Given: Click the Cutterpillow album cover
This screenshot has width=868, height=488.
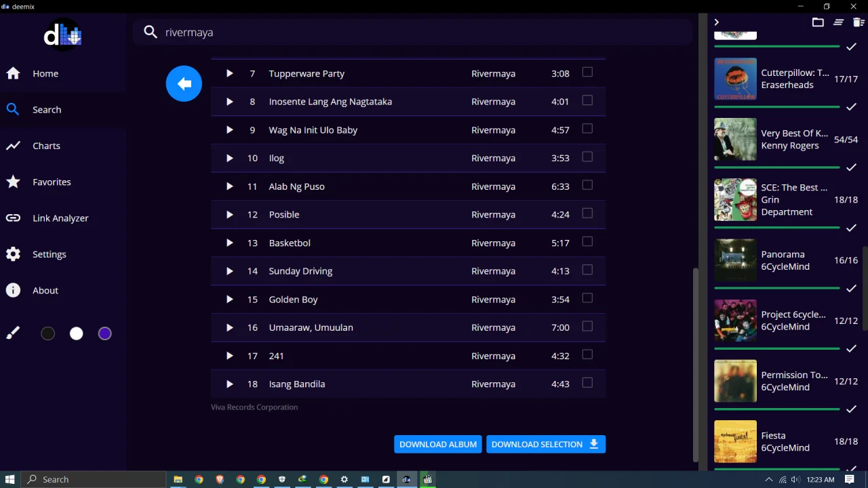Looking at the screenshot, I should click(735, 79).
